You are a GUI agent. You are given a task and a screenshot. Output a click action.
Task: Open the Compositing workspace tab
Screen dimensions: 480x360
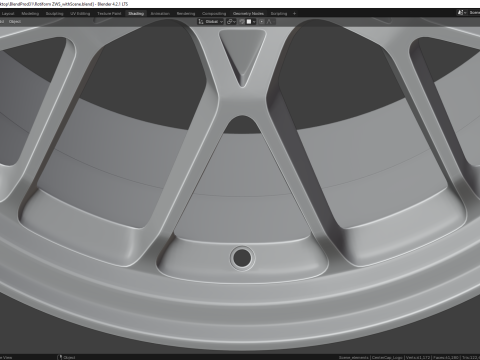click(214, 14)
